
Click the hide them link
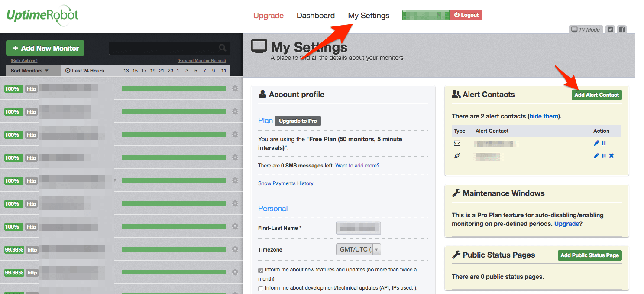tap(544, 116)
